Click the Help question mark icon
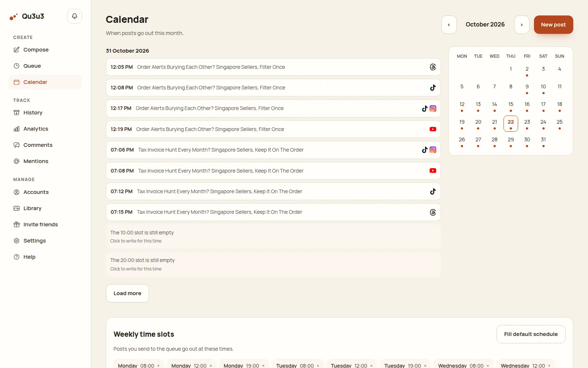588x368 pixels. click(17, 257)
